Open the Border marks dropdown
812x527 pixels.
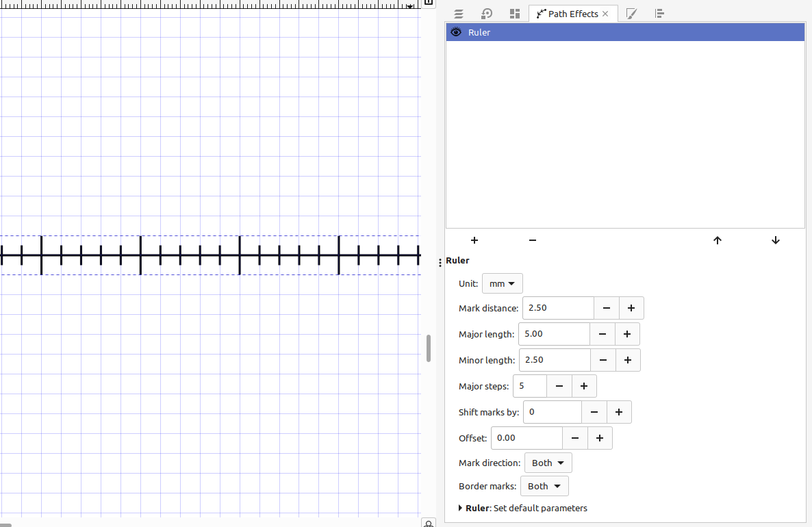tap(544, 485)
